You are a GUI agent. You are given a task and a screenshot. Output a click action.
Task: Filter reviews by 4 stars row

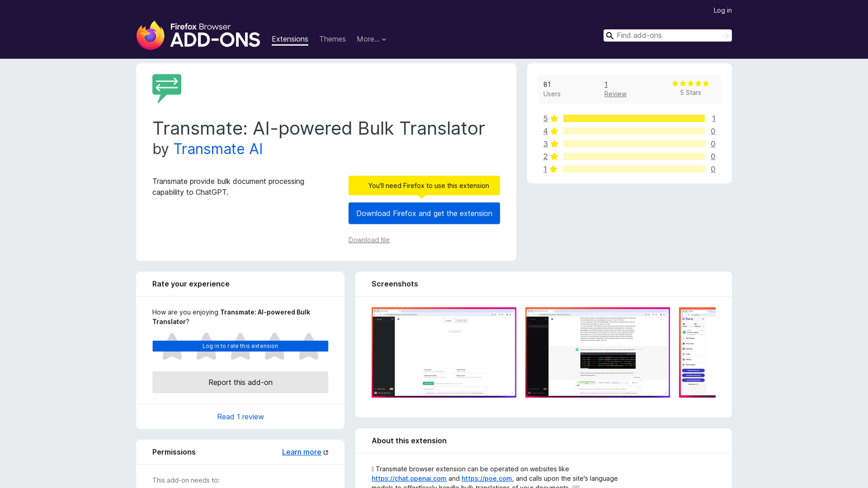click(629, 131)
